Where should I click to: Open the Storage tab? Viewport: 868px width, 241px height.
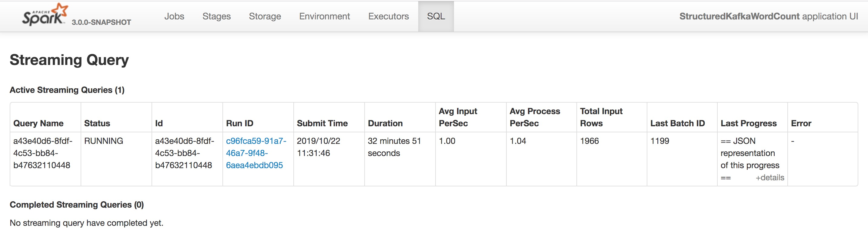click(x=265, y=16)
